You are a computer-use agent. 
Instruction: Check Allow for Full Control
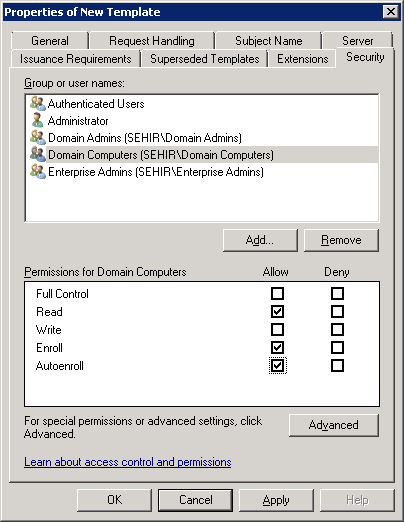pos(277,294)
